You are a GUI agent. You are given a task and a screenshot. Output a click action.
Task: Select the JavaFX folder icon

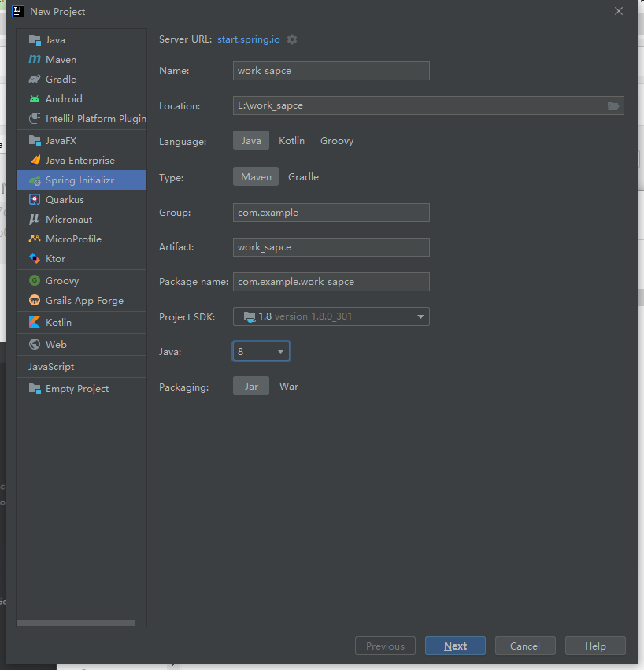[x=35, y=141]
